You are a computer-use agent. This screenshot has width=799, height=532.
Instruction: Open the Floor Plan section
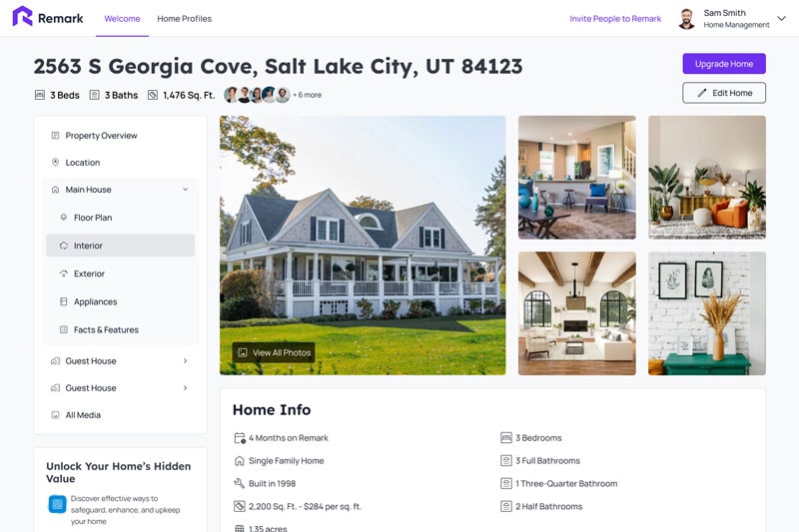(120, 218)
